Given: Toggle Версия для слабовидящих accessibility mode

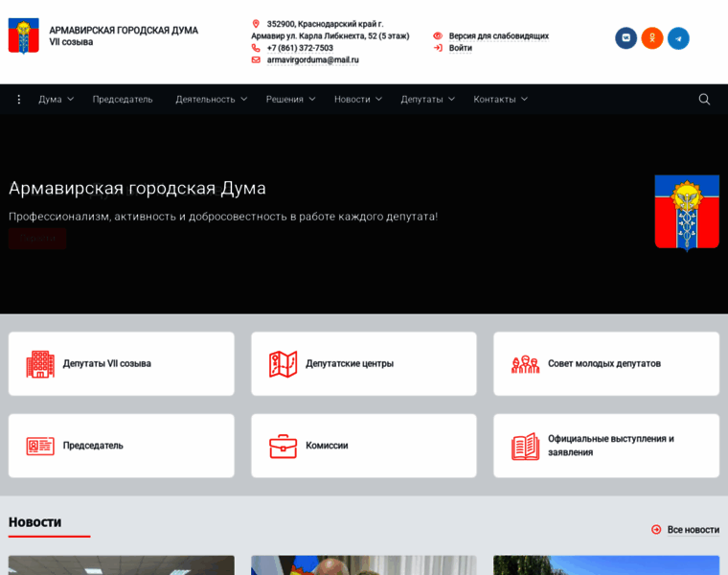Looking at the screenshot, I should pos(498,35).
